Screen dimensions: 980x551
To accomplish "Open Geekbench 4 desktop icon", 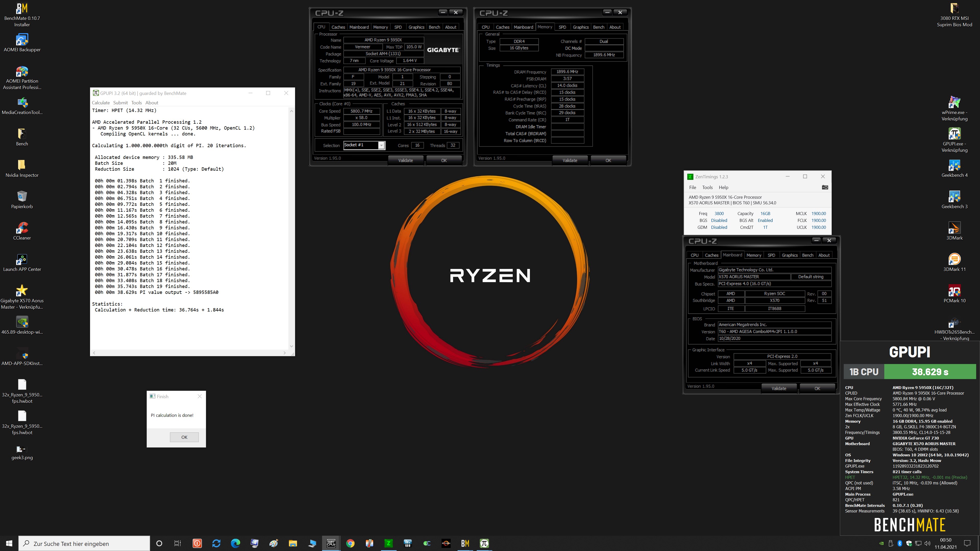I will 954,168.
